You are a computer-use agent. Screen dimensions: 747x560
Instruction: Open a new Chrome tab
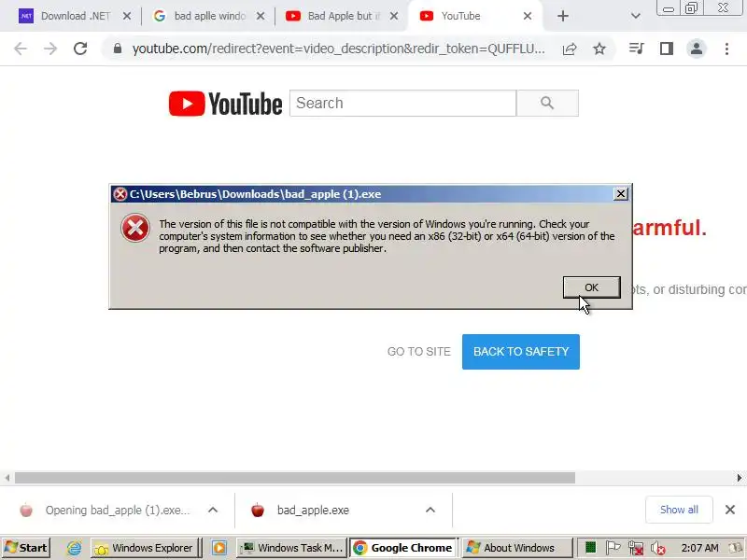pos(563,16)
